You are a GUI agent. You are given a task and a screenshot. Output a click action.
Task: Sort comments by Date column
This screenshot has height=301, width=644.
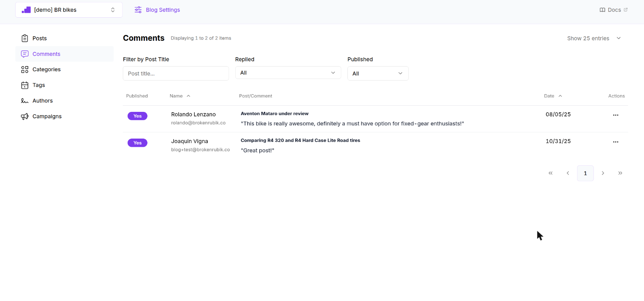[x=553, y=96]
